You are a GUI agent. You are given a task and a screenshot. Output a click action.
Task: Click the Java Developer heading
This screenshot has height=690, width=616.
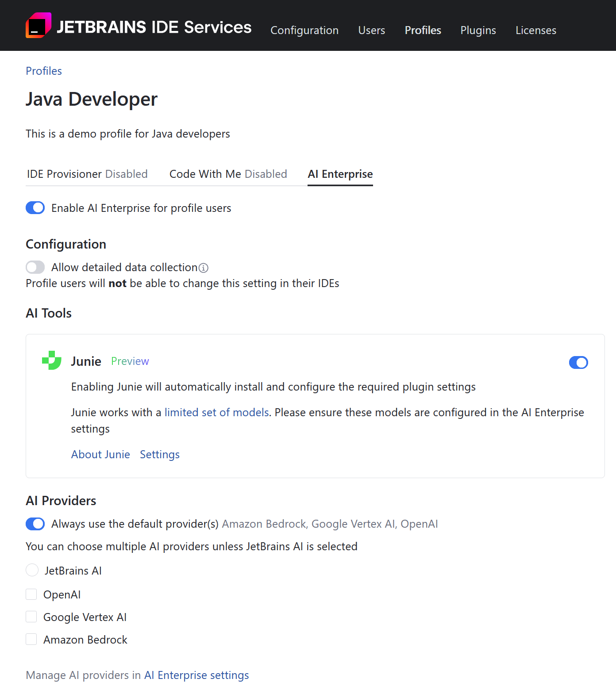(x=92, y=99)
